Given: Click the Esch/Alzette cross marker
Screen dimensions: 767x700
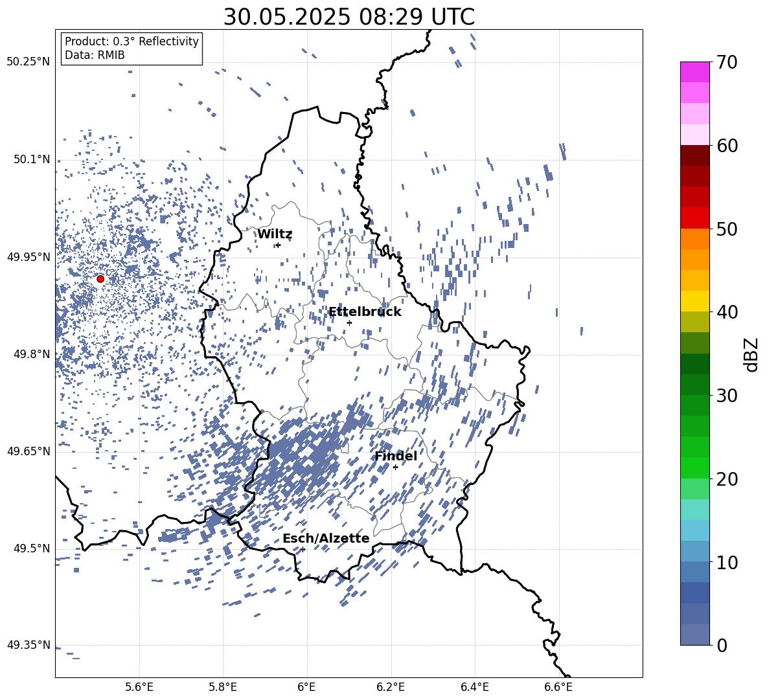Looking at the screenshot, I should 303,549.
